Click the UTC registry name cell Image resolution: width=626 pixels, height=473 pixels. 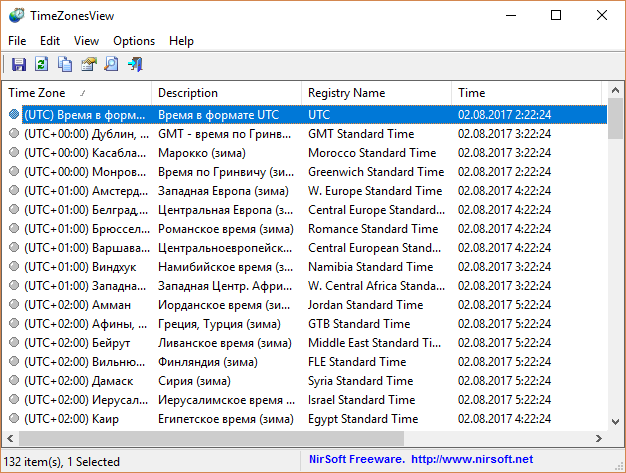tap(319, 115)
